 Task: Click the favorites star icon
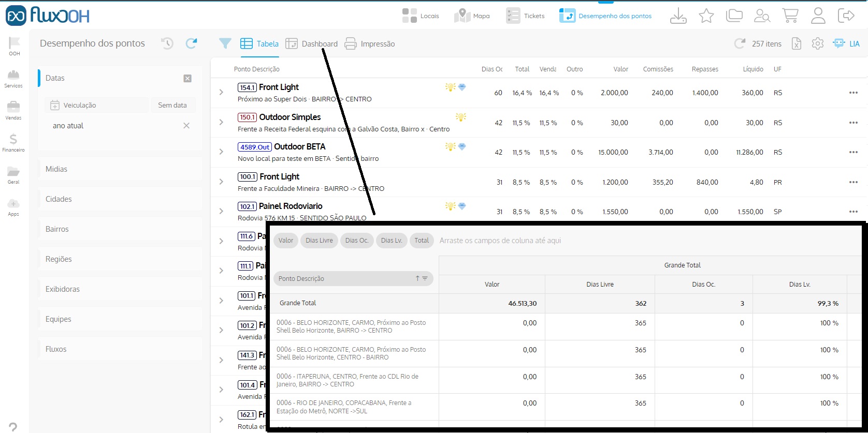point(706,16)
